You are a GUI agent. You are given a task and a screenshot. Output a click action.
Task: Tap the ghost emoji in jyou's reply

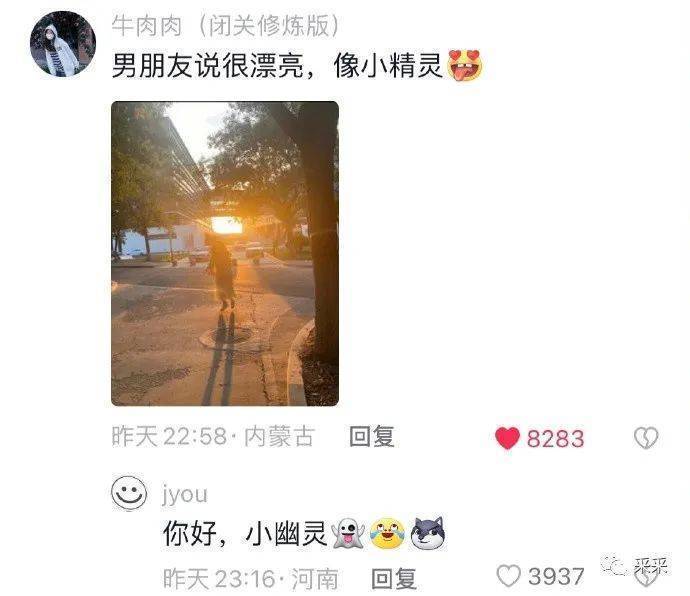tap(348, 533)
